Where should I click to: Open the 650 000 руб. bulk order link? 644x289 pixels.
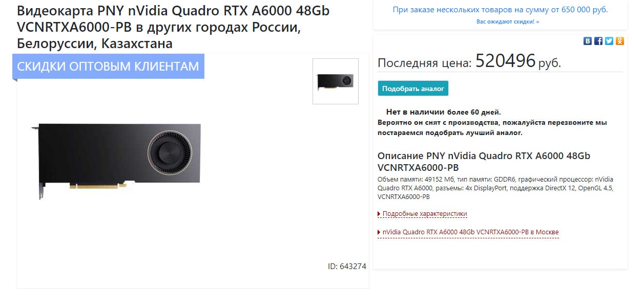pos(500,10)
